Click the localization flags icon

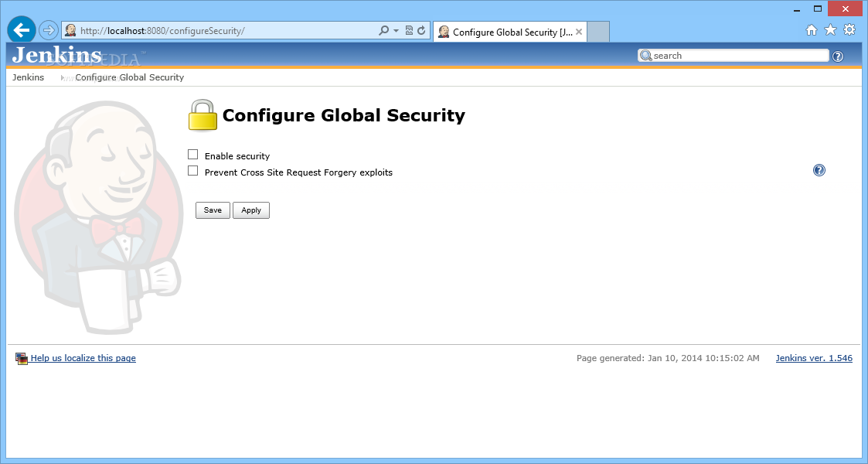coord(22,359)
